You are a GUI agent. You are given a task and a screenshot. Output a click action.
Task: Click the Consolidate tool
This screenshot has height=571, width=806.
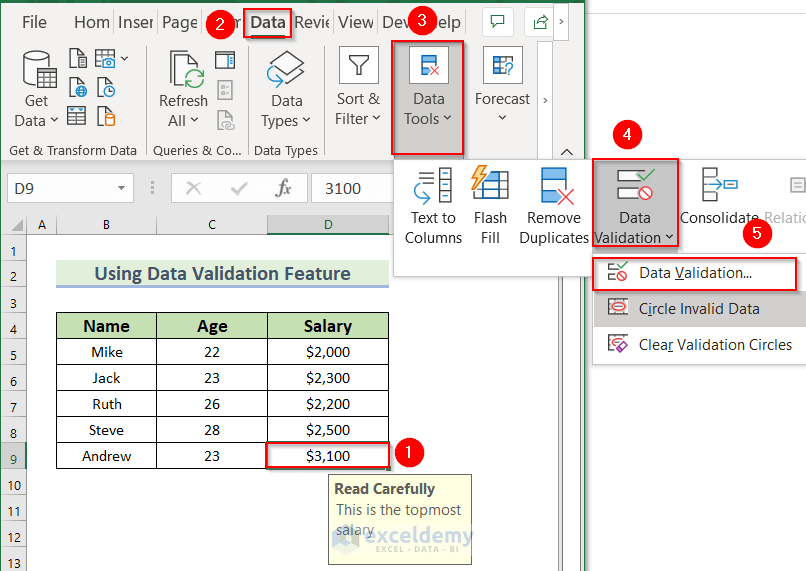(719, 197)
